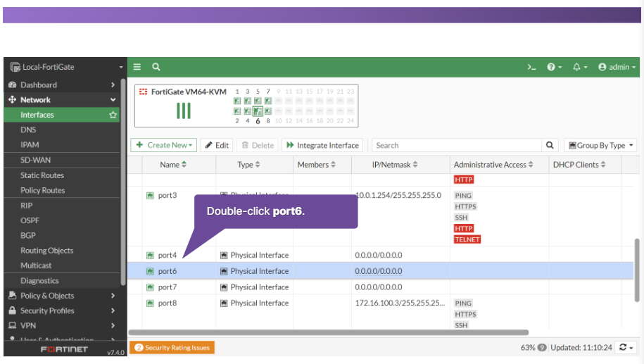Click port 8 in the faceplate diagram

pos(267,111)
